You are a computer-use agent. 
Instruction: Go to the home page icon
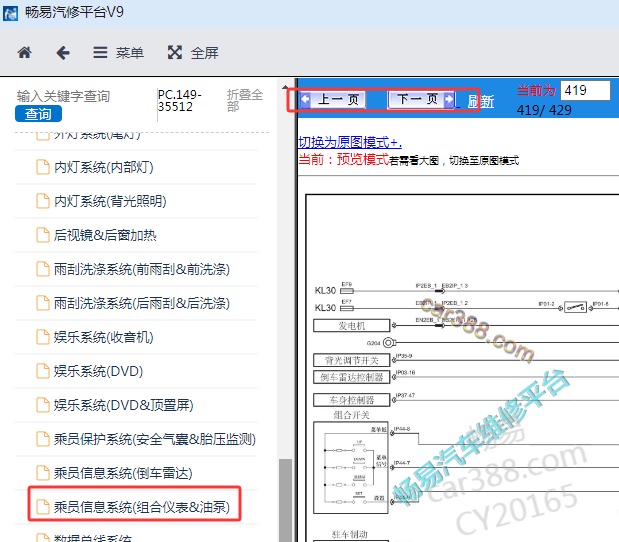click(x=24, y=53)
